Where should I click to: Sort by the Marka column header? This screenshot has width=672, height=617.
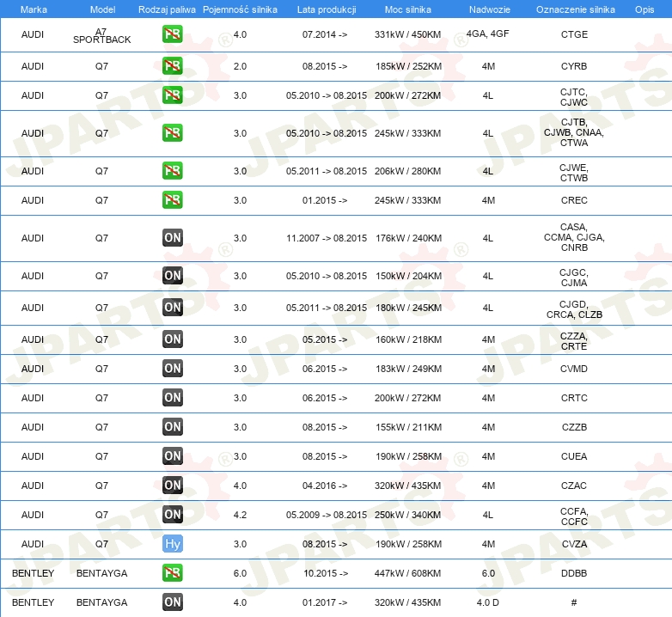click(34, 9)
